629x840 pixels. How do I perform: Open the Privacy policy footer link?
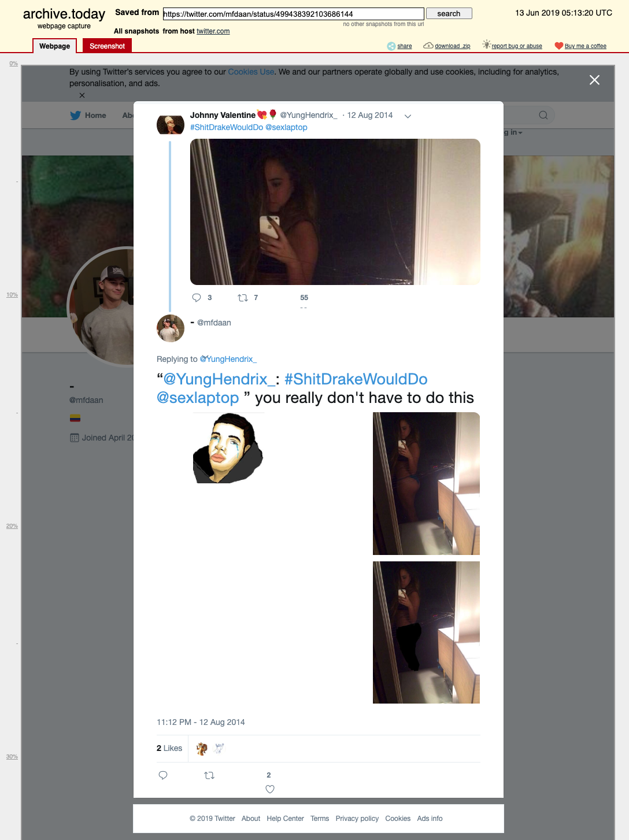(357, 819)
